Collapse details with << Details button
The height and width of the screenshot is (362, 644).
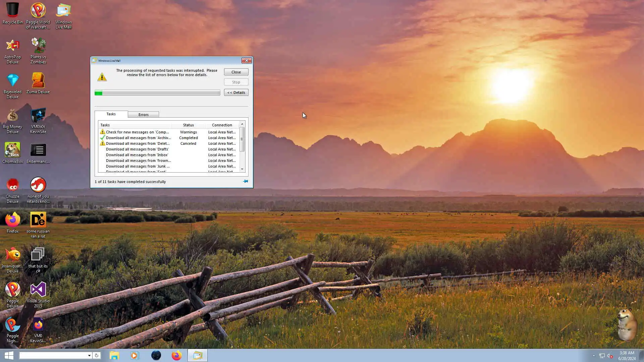point(236,93)
